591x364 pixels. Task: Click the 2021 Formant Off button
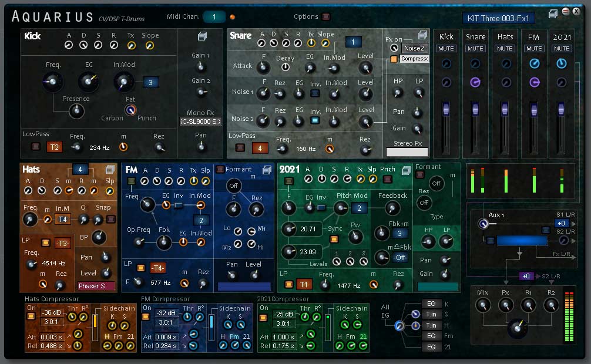(436, 184)
